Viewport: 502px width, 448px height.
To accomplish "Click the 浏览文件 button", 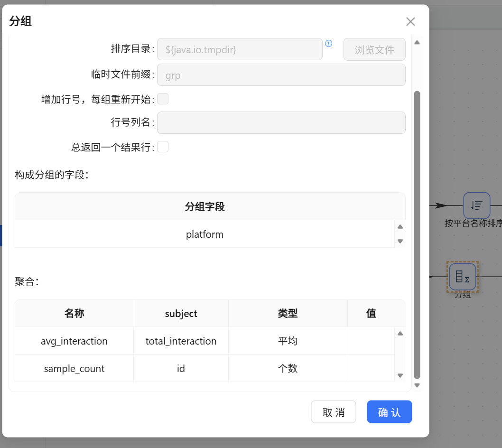I will (374, 49).
